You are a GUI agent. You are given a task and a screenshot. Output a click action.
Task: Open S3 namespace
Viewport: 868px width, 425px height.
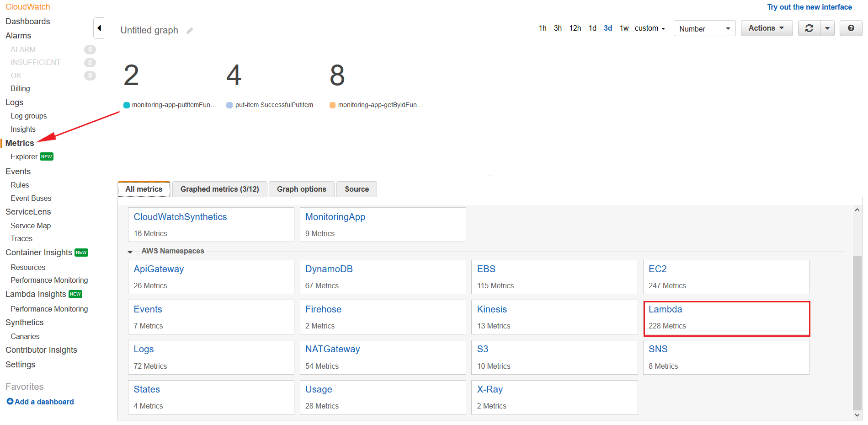554,357
